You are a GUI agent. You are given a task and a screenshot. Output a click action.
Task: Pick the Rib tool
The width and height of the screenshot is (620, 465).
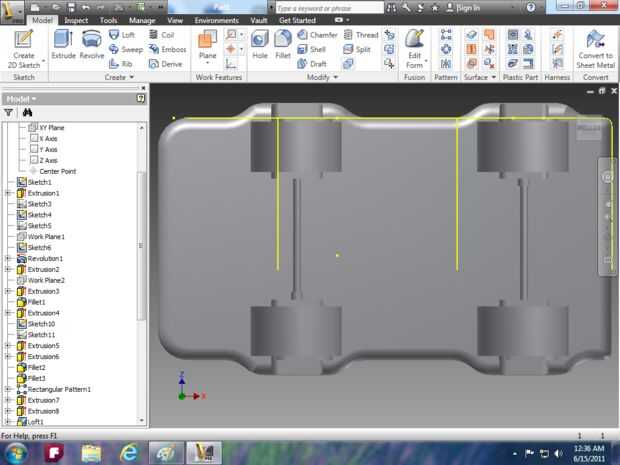[x=121, y=64]
